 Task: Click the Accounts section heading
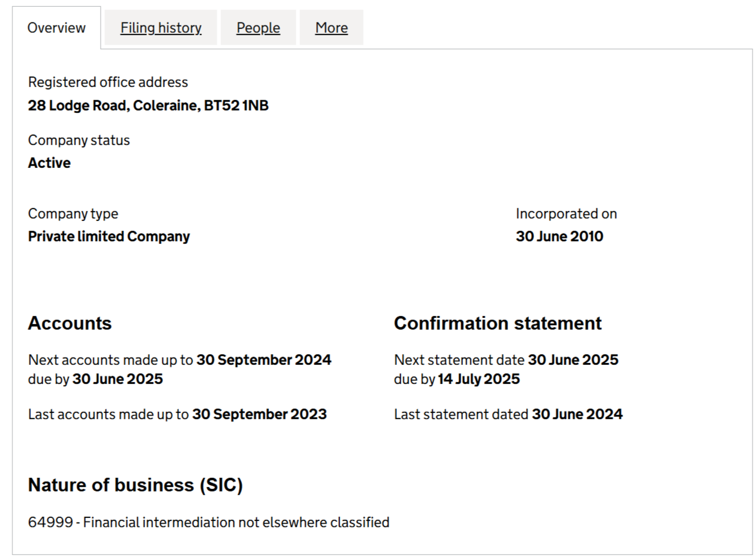[x=69, y=323]
